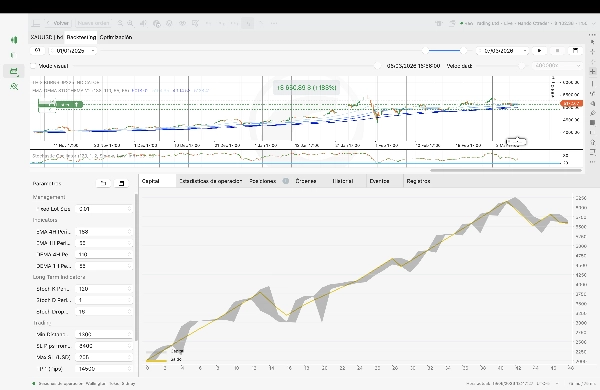Click the right handle of date range slider
The width and height of the screenshot is (600, 390).
click(464, 51)
